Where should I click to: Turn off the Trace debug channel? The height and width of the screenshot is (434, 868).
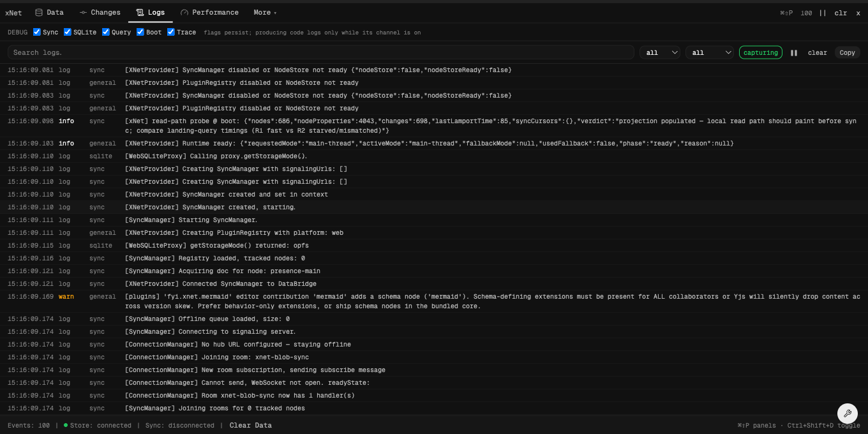tap(171, 32)
